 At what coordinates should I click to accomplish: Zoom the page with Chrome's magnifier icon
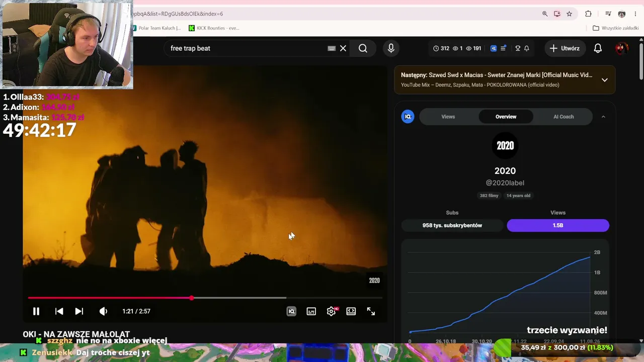point(545,14)
